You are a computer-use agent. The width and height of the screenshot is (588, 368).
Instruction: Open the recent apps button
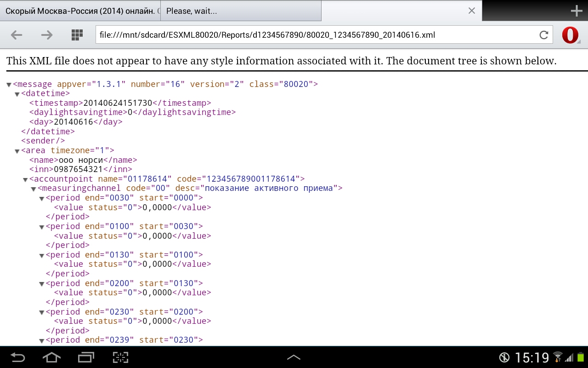pyautogui.click(x=85, y=357)
